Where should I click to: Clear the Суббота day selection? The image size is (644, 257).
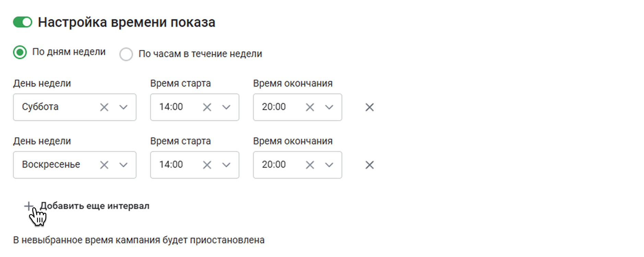(104, 107)
